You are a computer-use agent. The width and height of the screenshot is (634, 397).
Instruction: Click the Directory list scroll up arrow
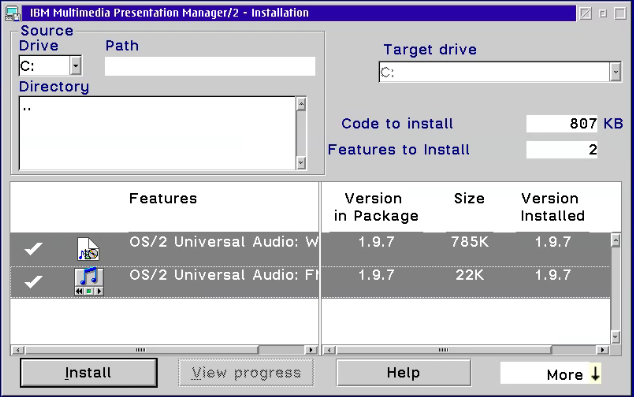point(301,104)
